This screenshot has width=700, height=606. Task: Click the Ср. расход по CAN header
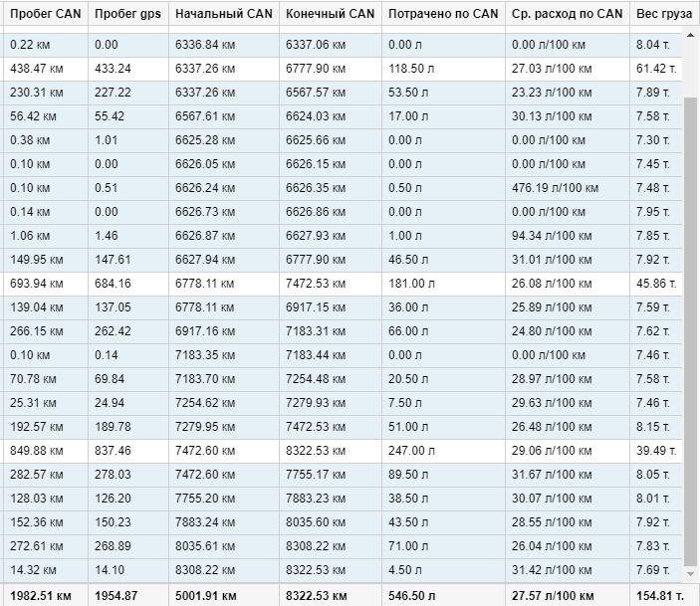567,14
